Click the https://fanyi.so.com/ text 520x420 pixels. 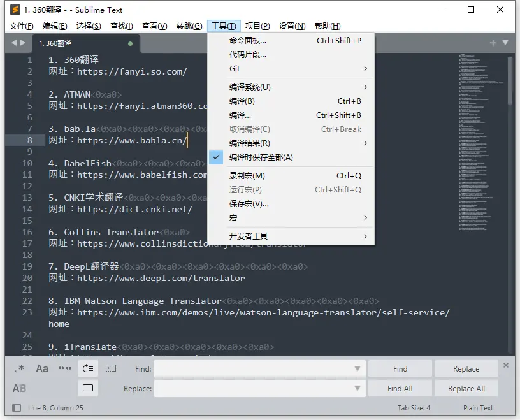pyautogui.click(x=132, y=71)
